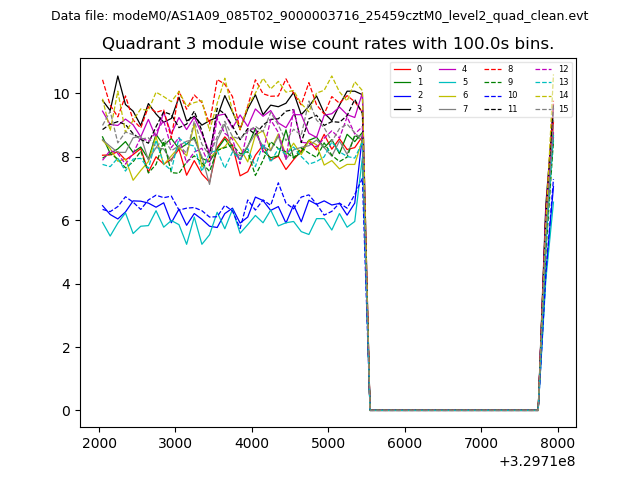
Task: Click the y-axis tick label 10
Action: (62, 94)
